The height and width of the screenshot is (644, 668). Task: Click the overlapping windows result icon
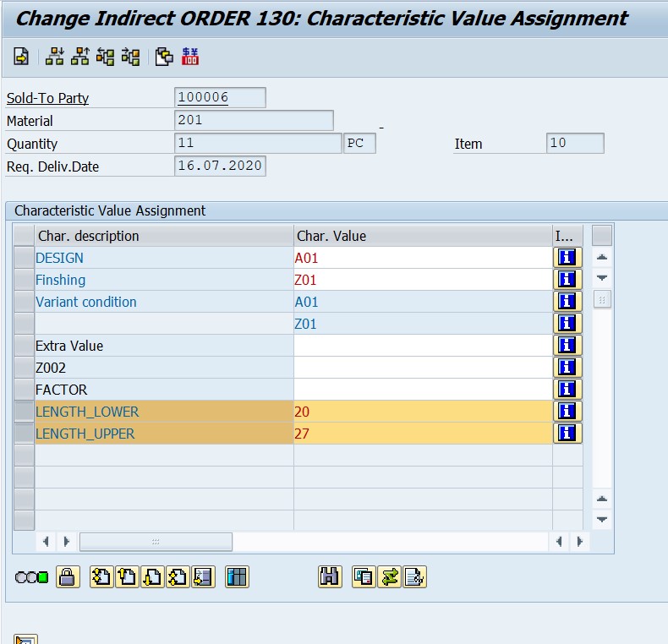[x=164, y=57]
